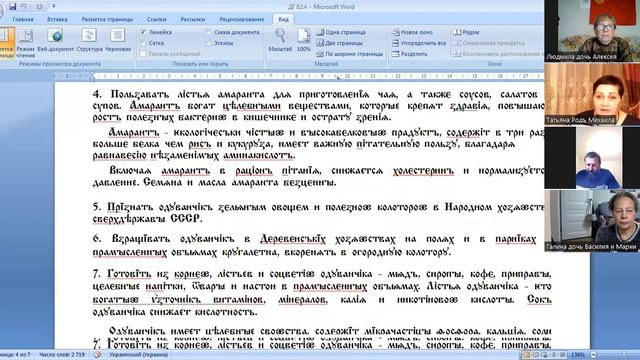Click the bearded man video tile
This screenshot has height=360, width=640.
click(x=592, y=158)
